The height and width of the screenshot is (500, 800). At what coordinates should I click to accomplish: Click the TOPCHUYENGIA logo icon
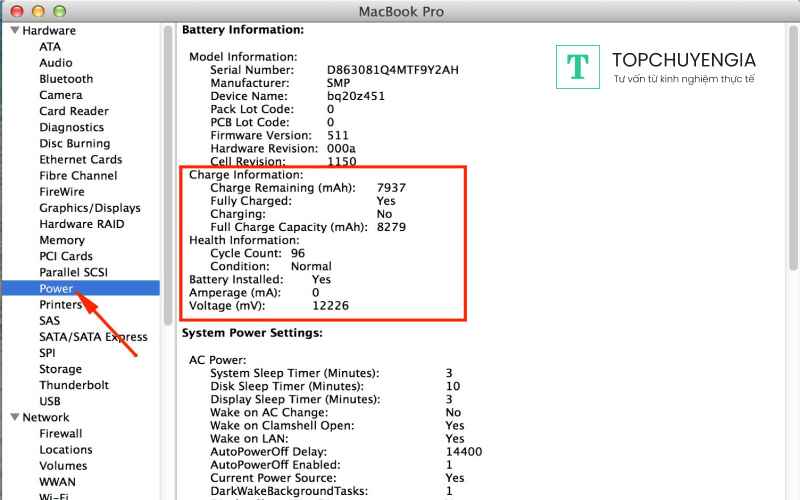point(577,66)
